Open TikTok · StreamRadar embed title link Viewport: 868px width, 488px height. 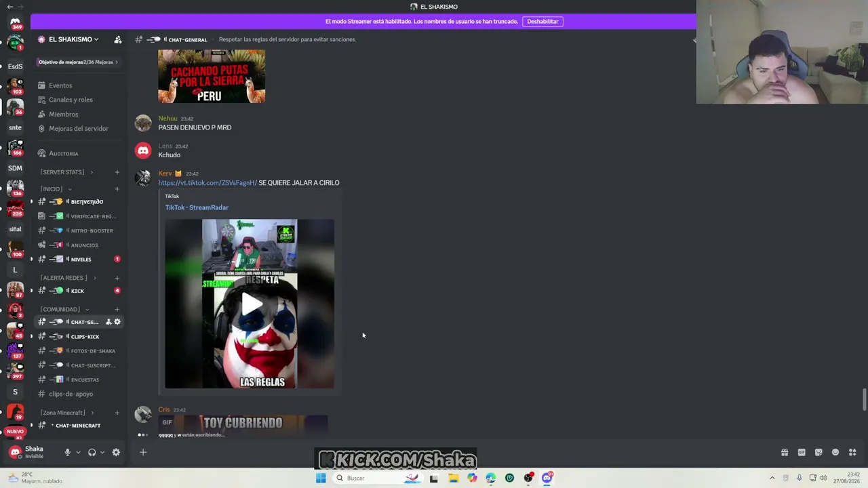[x=197, y=207]
